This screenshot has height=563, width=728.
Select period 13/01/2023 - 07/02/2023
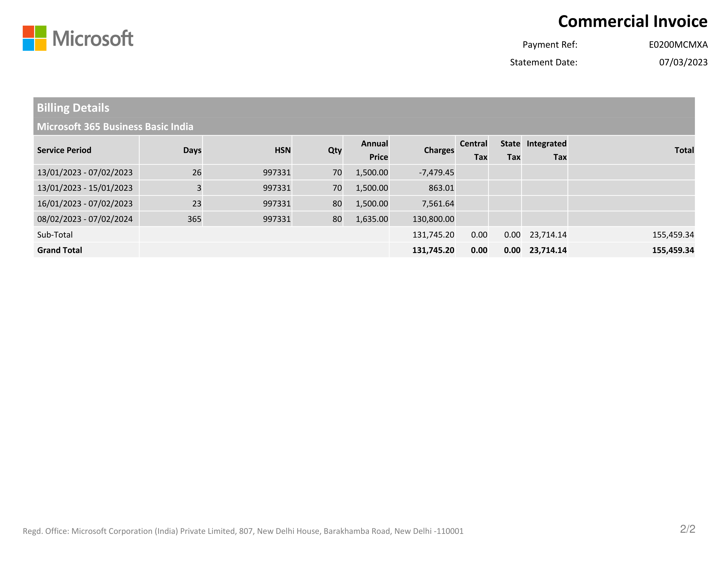click(85, 172)
